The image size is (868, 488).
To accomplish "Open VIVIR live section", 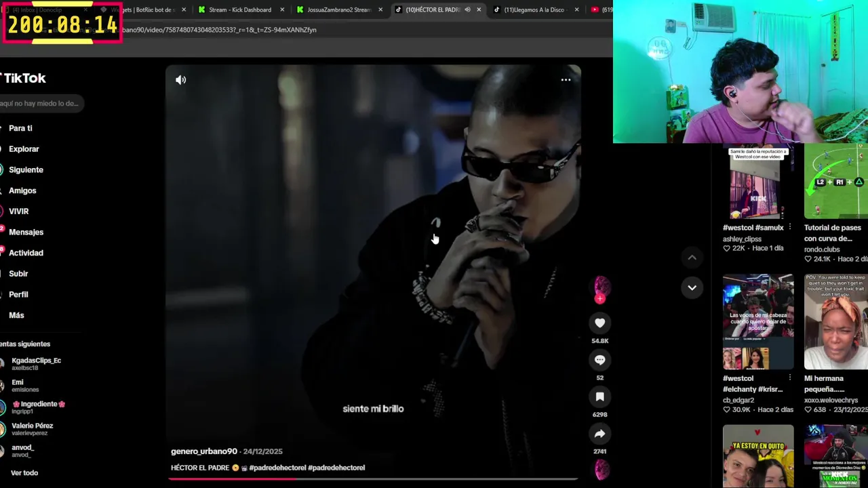I will pos(18,211).
